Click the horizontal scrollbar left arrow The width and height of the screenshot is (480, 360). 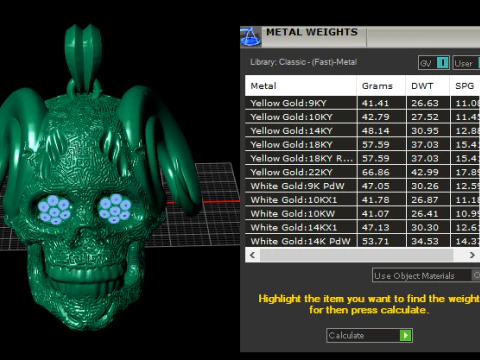click(253, 255)
